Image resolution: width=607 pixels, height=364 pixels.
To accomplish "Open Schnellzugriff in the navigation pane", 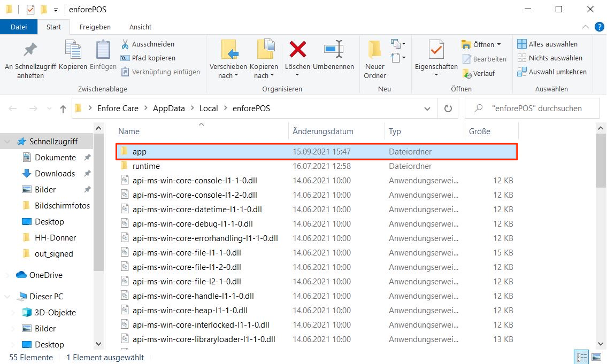I will 53,142.
